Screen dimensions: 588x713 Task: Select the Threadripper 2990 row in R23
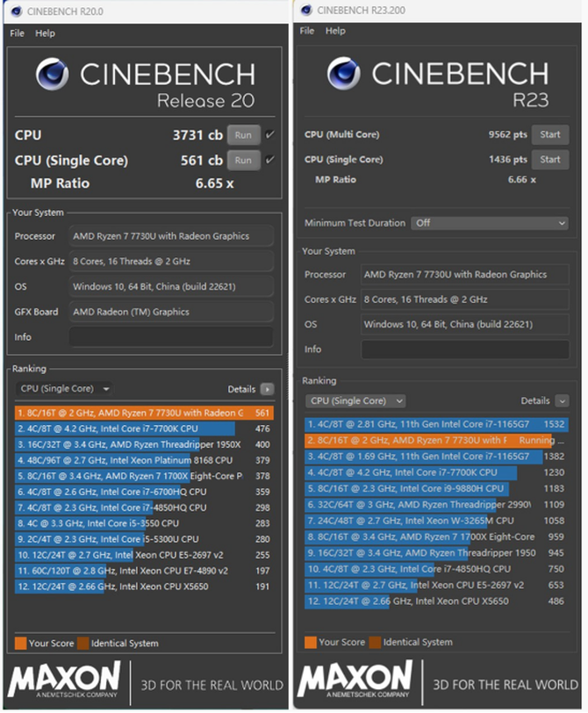click(x=436, y=505)
